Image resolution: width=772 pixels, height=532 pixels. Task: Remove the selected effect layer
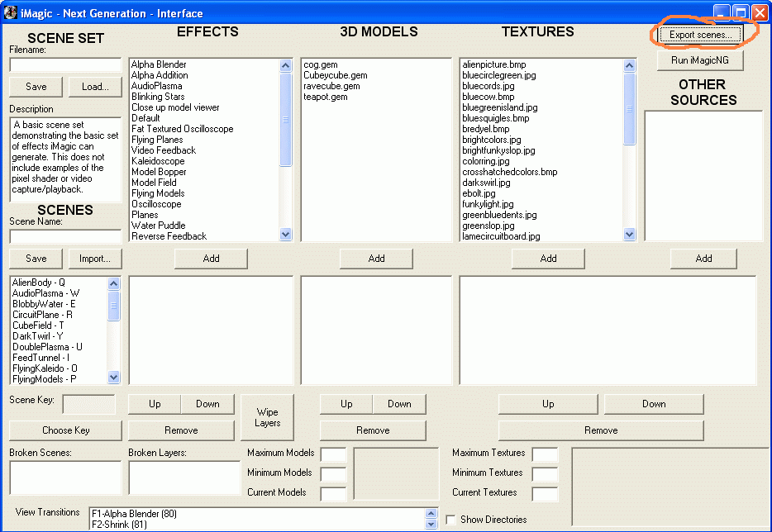181,430
